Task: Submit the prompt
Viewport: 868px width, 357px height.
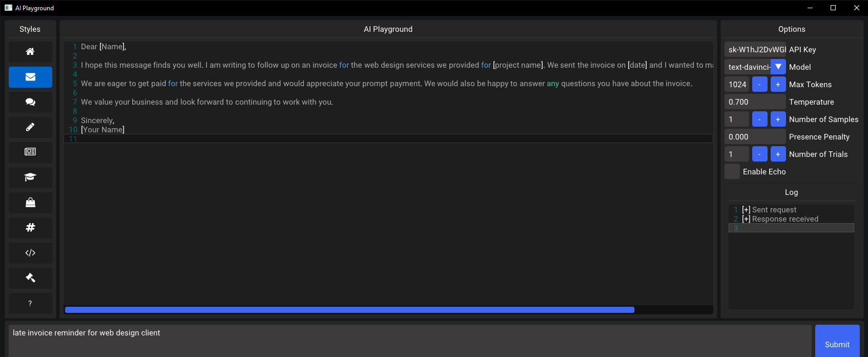Action: [837, 341]
